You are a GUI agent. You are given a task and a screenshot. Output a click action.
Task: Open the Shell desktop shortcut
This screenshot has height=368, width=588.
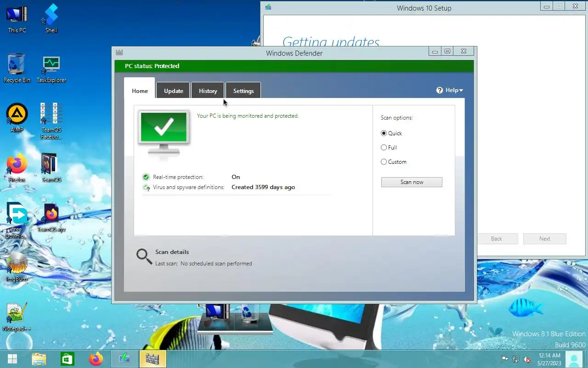[51, 18]
